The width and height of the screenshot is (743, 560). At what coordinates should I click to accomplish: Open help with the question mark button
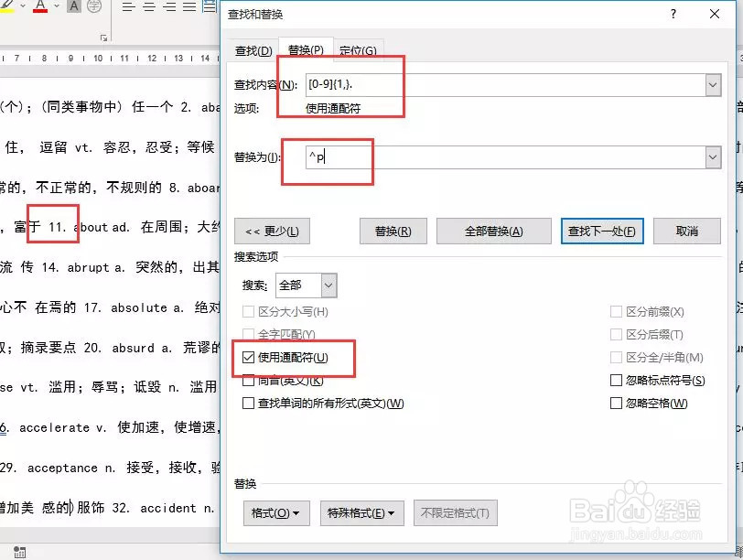coord(673,15)
